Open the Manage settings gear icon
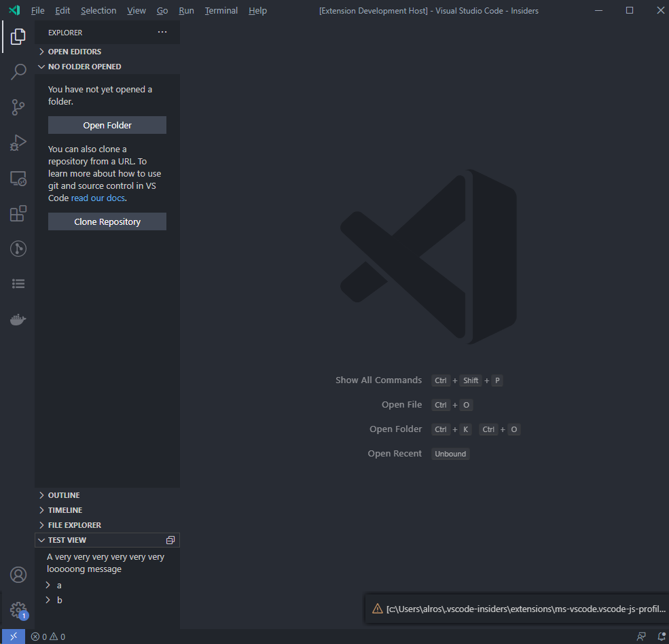 pyautogui.click(x=18, y=610)
